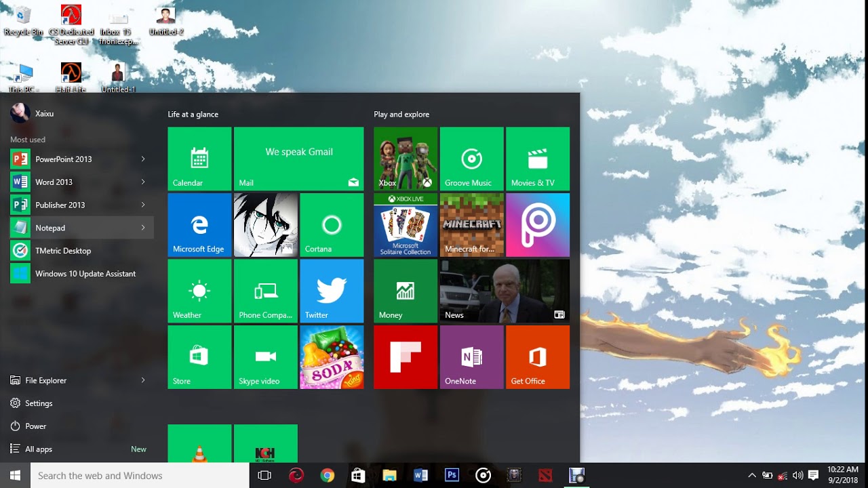
Task: Open the News live tile
Action: pos(505,291)
